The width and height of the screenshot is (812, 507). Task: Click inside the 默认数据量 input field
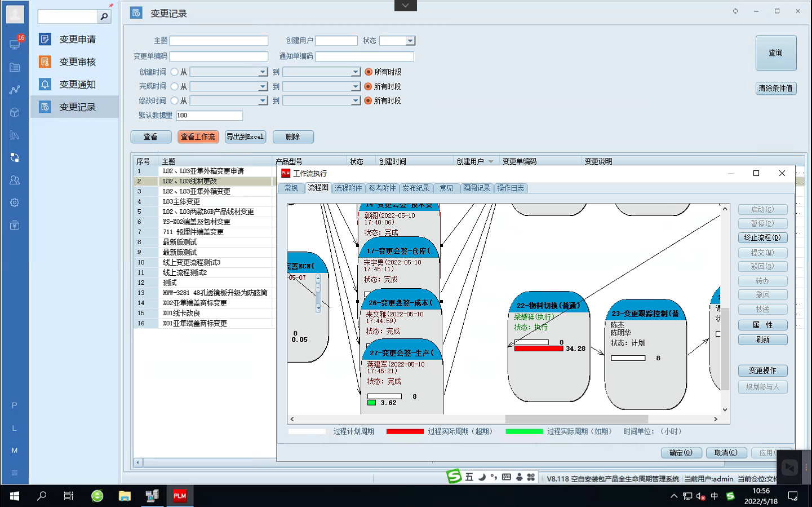208,115
